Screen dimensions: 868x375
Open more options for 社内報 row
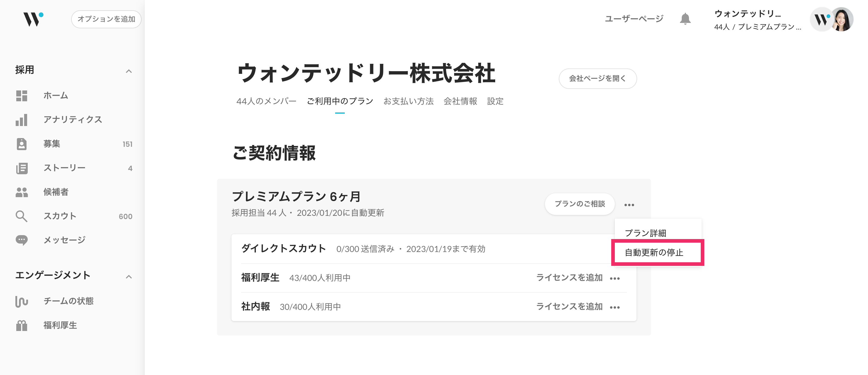click(615, 307)
